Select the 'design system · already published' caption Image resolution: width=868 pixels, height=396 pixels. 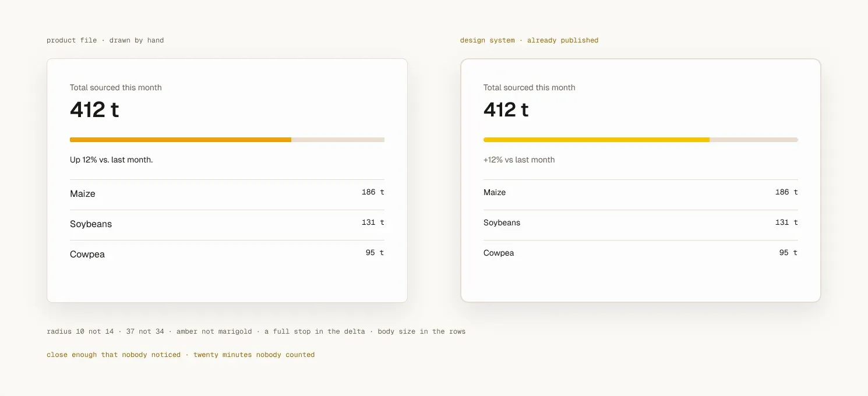(x=530, y=40)
